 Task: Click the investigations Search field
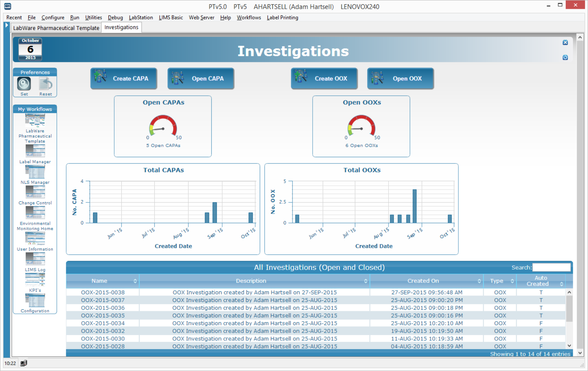coord(551,267)
